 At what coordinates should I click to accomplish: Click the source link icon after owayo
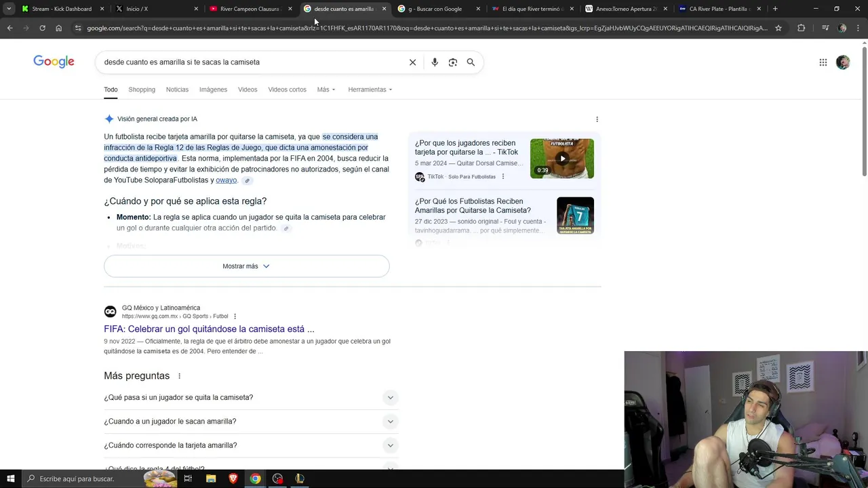(247, 180)
